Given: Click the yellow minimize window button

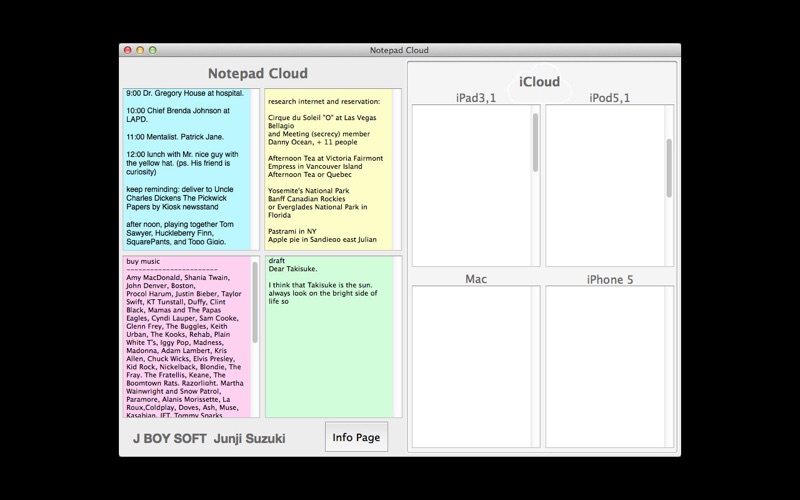Looking at the screenshot, I should 140,50.
